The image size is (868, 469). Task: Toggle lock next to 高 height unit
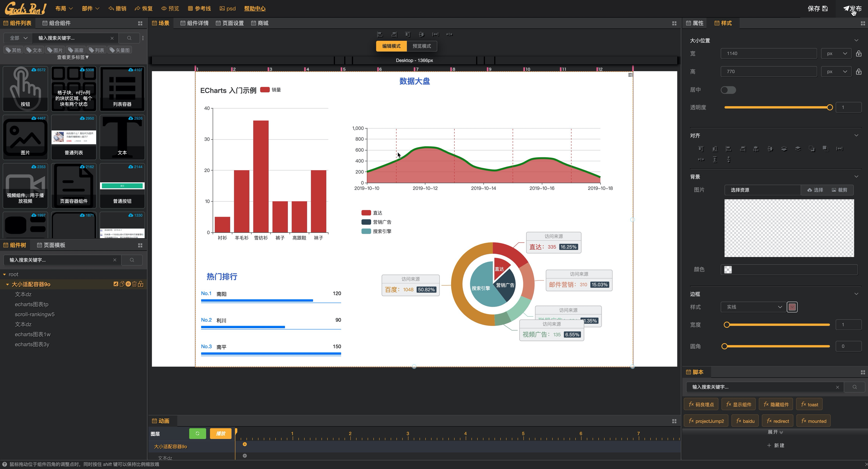click(859, 72)
